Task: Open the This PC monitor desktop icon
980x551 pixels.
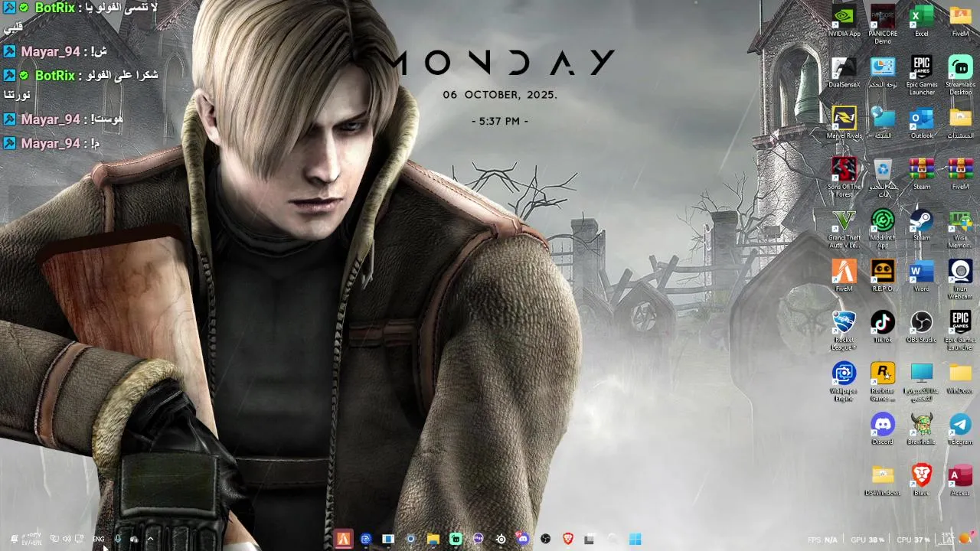Action: click(x=921, y=382)
